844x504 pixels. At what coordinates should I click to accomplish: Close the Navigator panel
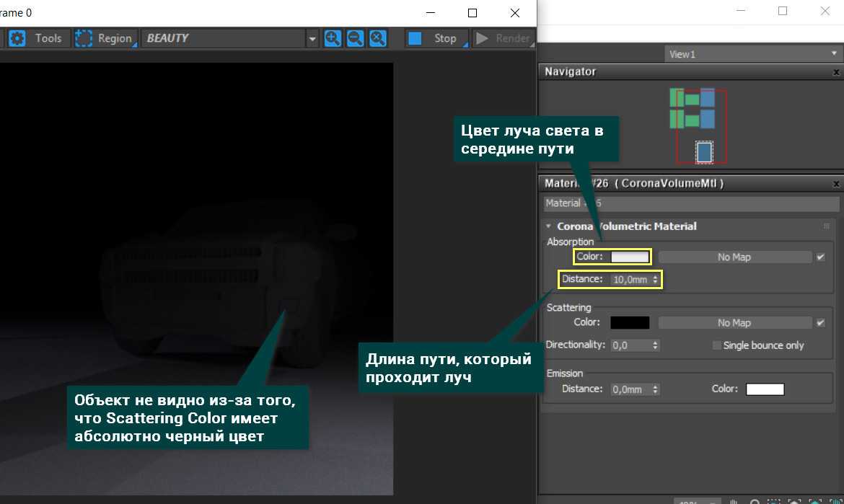(x=836, y=72)
